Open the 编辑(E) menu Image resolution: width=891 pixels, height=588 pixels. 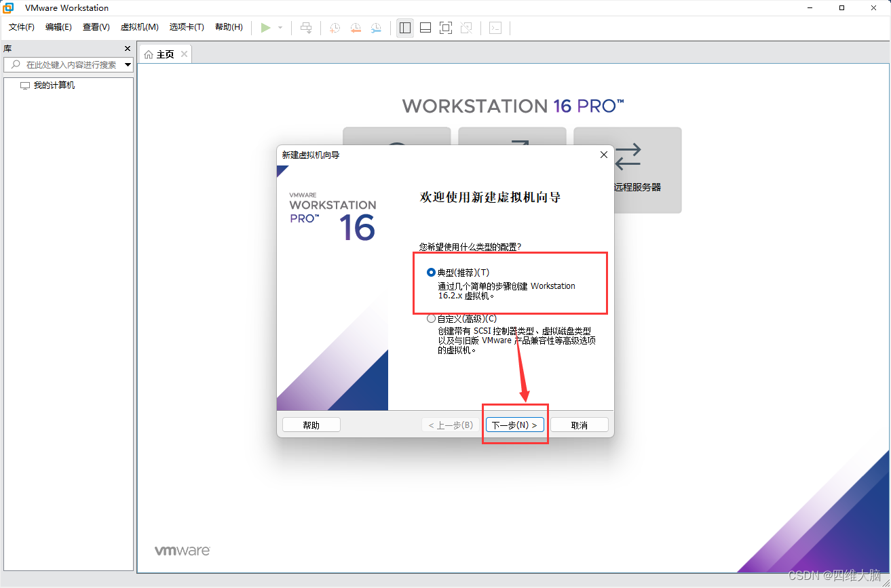click(x=58, y=27)
